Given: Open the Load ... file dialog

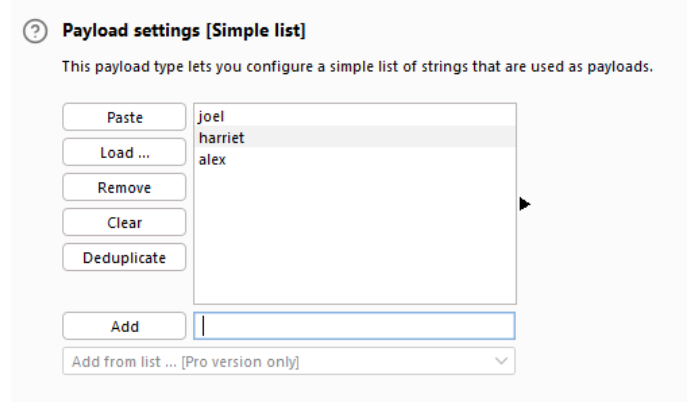Looking at the screenshot, I should [124, 153].
